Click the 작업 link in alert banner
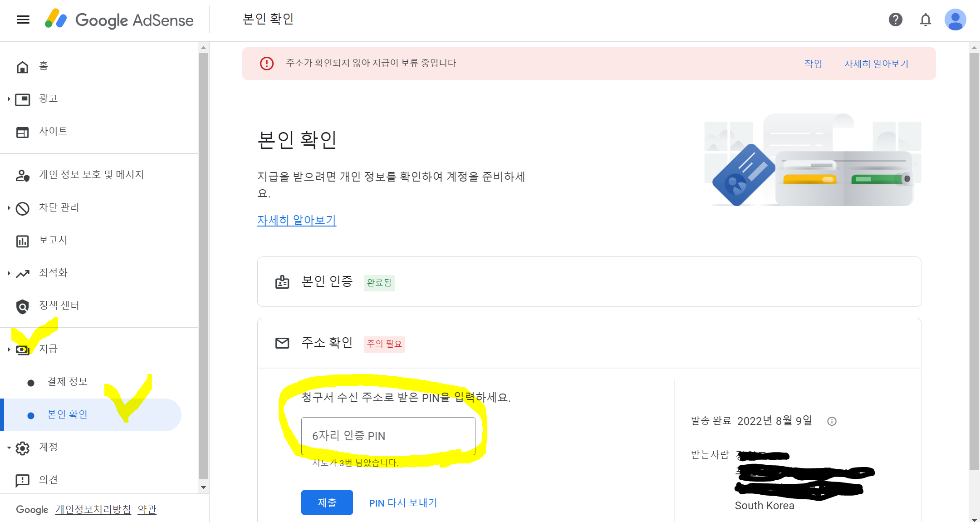980x522 pixels. (813, 64)
